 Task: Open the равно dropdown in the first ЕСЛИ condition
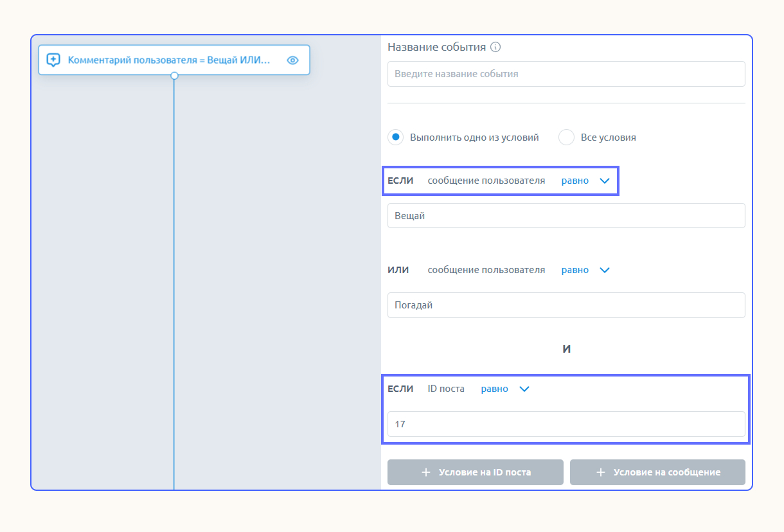coord(585,181)
